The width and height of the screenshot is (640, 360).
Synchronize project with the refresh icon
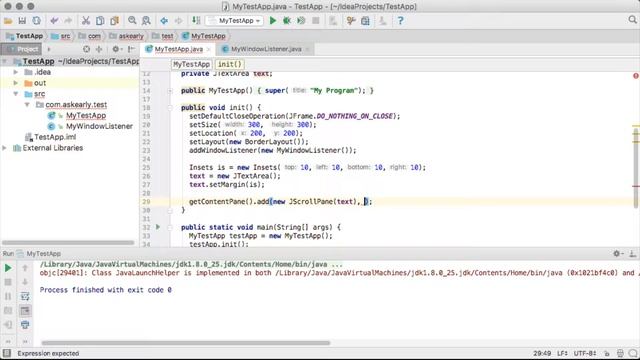coord(37,20)
